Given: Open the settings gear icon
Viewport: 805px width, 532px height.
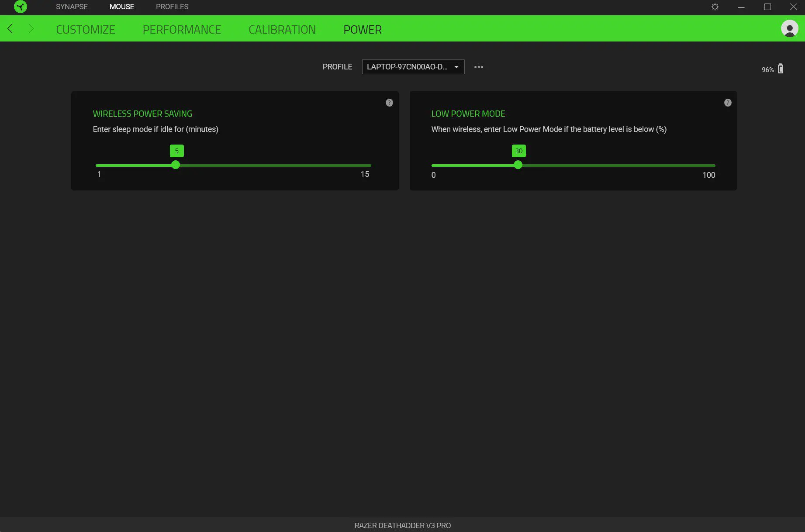Looking at the screenshot, I should click(715, 7).
